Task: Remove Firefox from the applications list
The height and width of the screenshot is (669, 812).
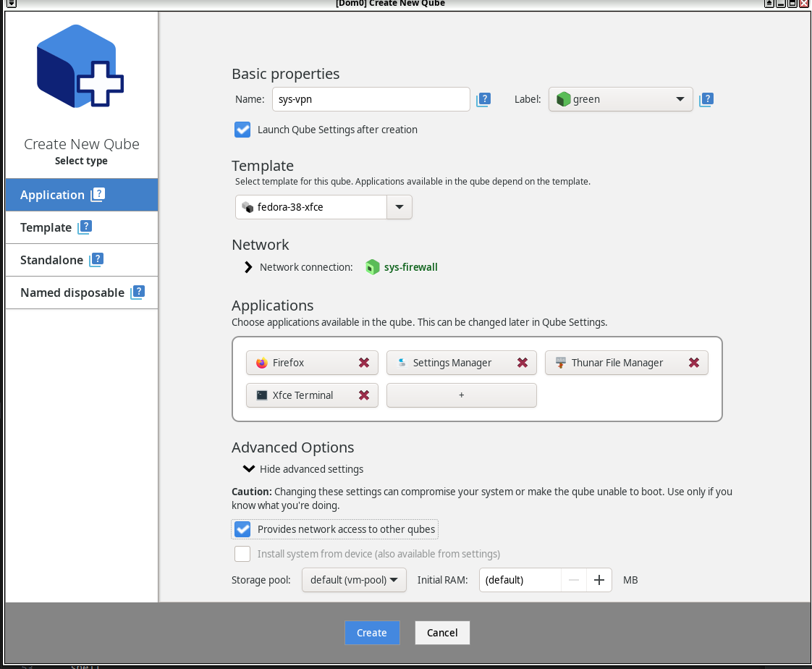Action: pos(364,363)
